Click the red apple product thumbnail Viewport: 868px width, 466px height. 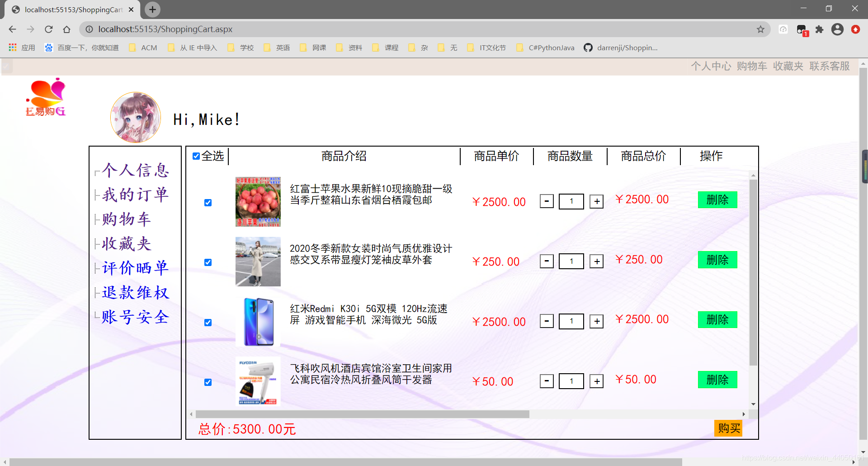(x=258, y=202)
